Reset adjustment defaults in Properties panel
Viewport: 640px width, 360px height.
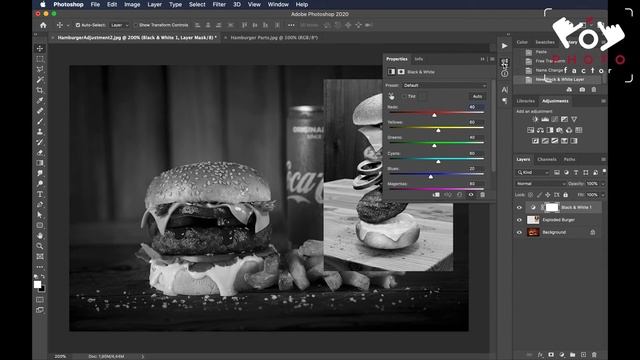click(459, 195)
